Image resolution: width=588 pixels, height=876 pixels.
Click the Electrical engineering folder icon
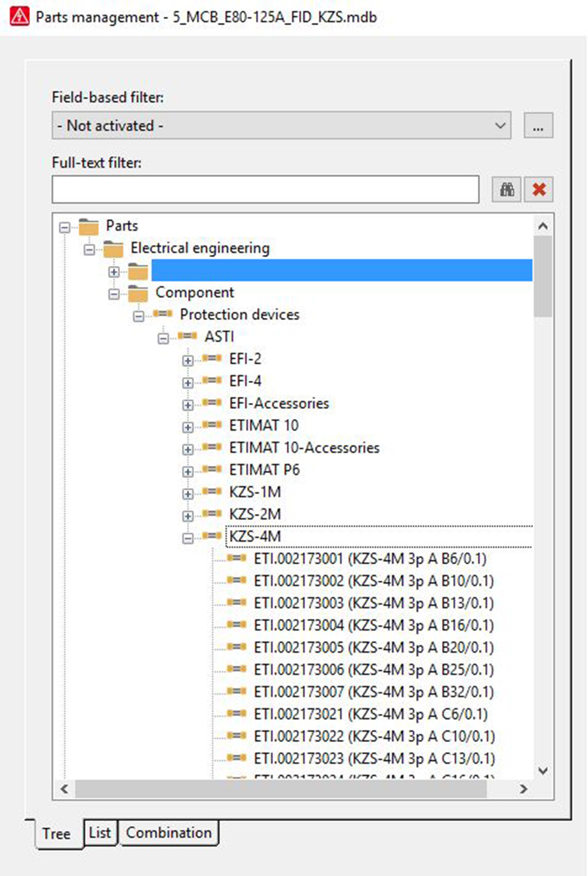[x=113, y=248]
